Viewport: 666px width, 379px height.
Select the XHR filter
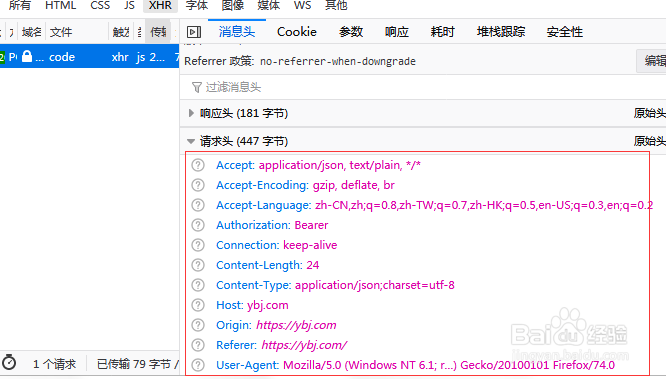pos(160,6)
